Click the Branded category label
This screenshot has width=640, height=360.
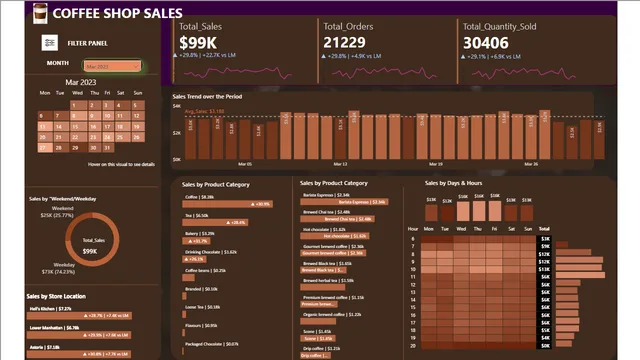click(201, 289)
